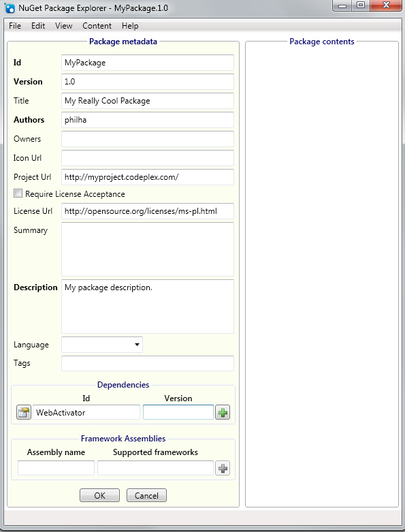This screenshot has width=405, height=532.
Task: Click the Title field My Really Cool Package
Action: point(148,101)
